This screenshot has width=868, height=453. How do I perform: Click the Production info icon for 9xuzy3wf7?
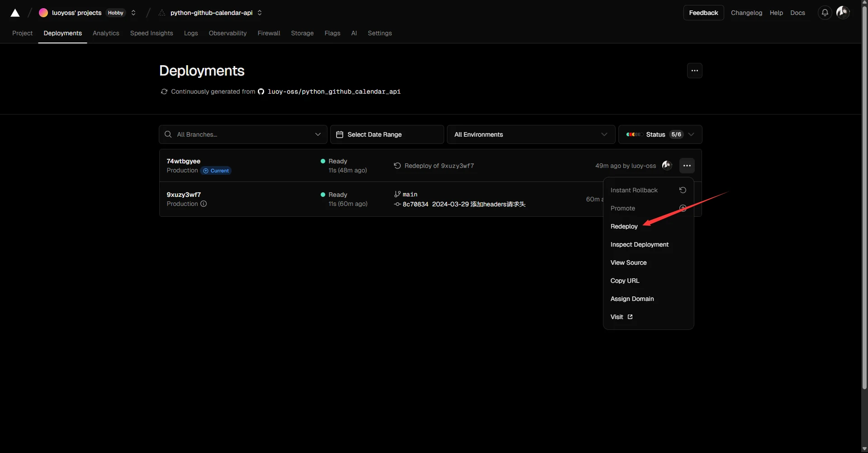tap(204, 204)
